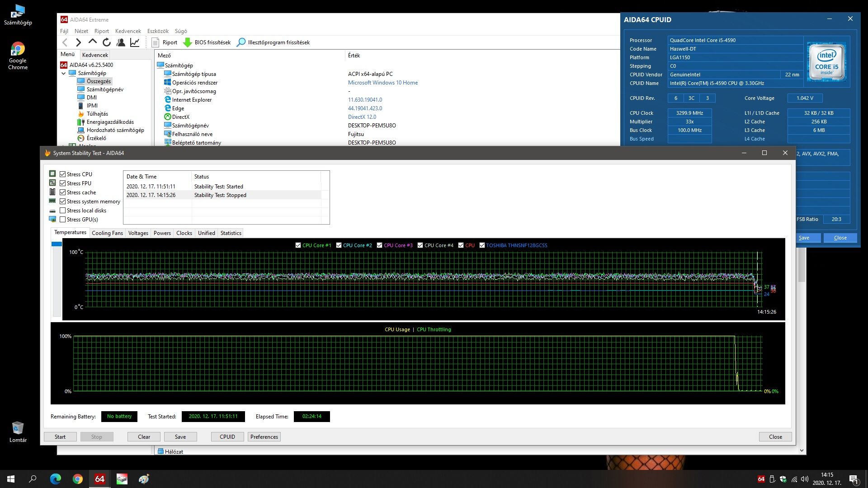868x488 pixels.
Task: Select the Érzékelő tree item
Action: point(96,138)
